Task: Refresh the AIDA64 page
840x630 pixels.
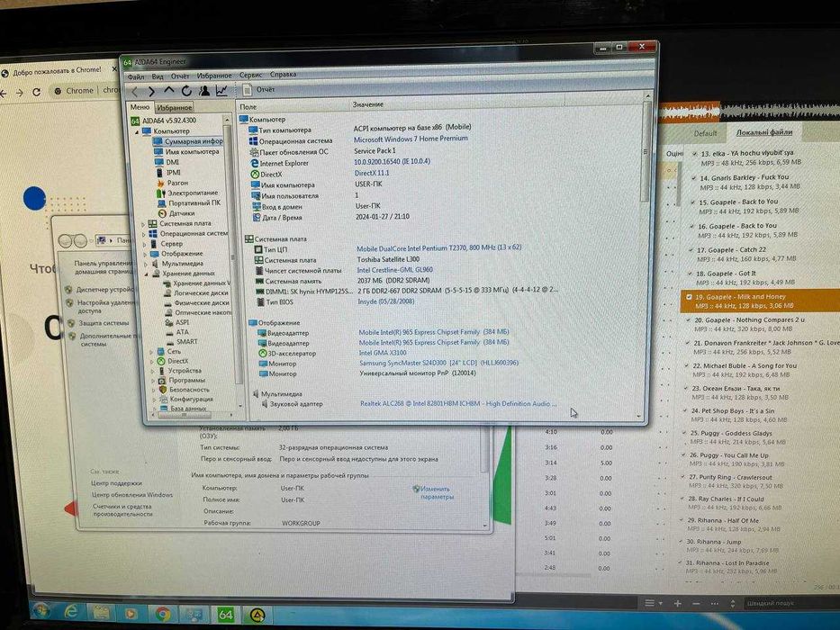Action: (186, 91)
